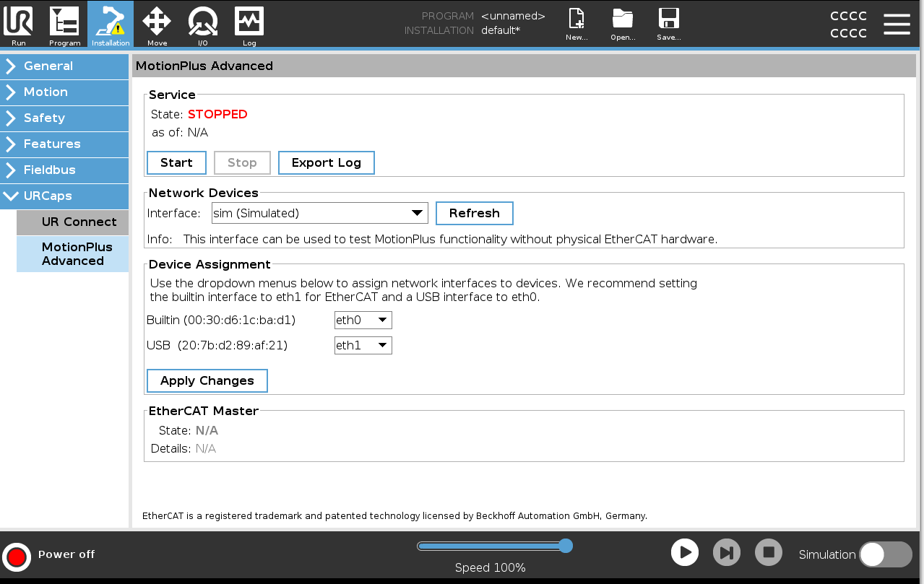This screenshot has width=924, height=584.
Task: Select UR Connect under URCaps
Action: [72, 222]
